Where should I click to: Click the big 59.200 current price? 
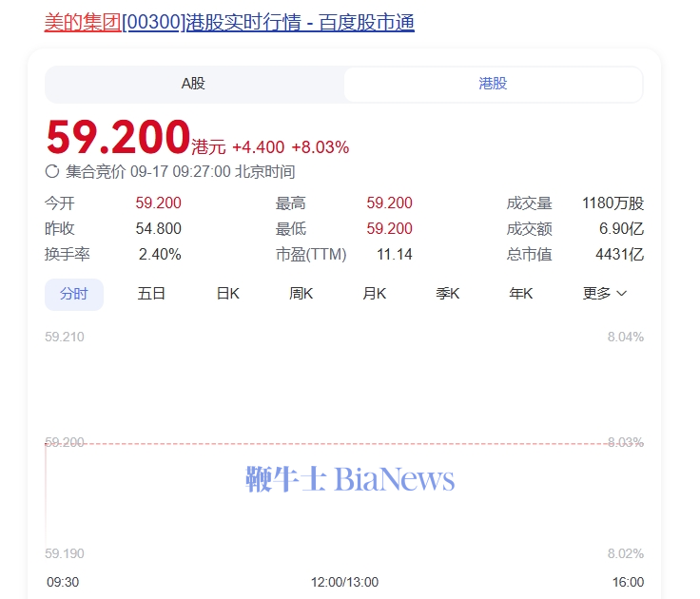118,137
